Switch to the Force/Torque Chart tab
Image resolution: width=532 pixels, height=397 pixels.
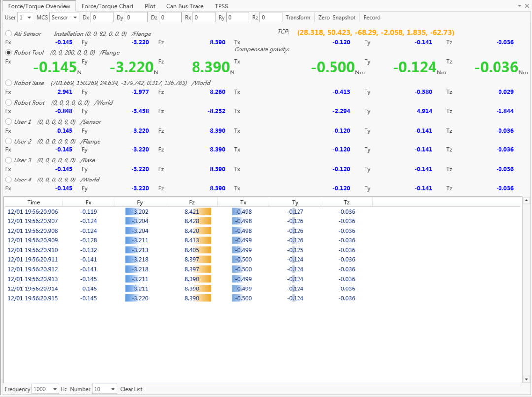tap(107, 6)
